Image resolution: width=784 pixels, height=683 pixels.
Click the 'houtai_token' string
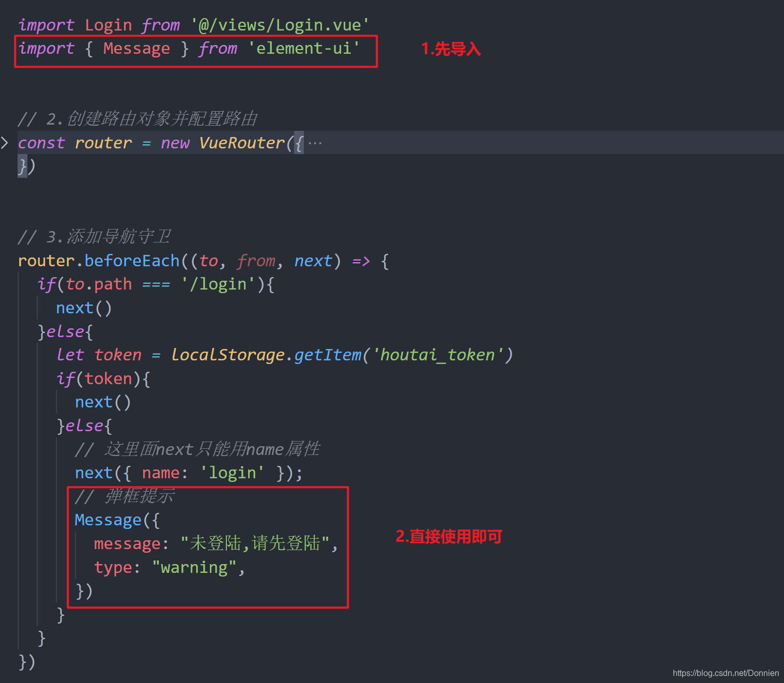438,355
